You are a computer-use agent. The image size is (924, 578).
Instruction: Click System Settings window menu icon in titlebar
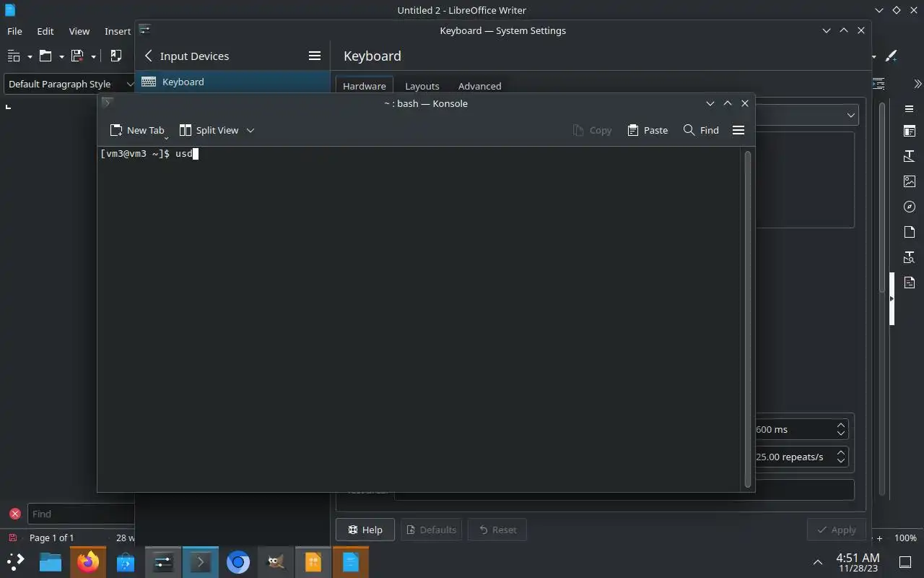(x=144, y=30)
